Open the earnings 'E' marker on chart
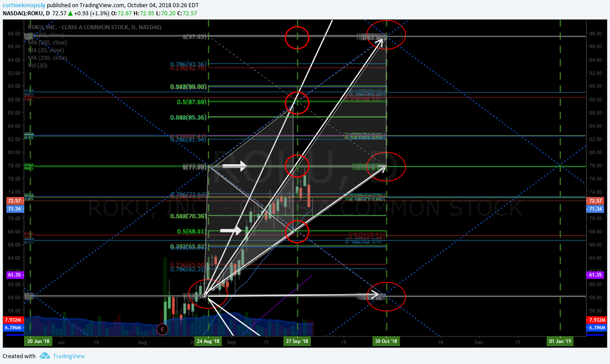Viewport: 610px width, 364px height. click(161, 329)
